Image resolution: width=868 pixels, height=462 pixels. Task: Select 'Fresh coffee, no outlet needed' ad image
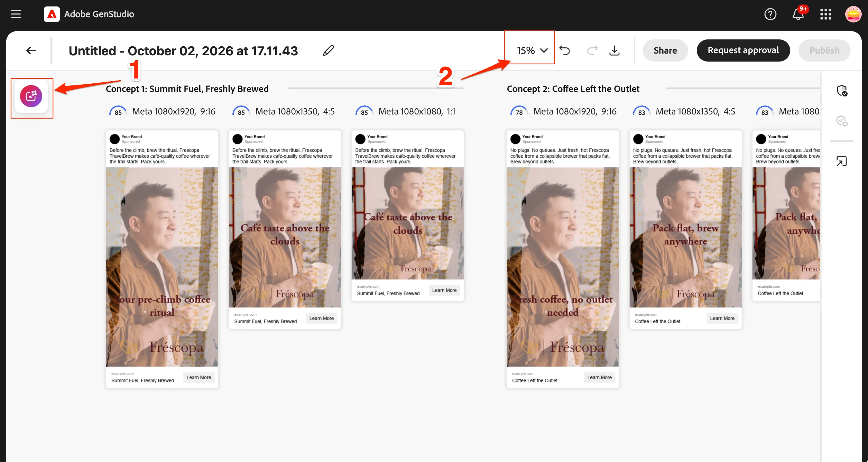pyautogui.click(x=563, y=267)
